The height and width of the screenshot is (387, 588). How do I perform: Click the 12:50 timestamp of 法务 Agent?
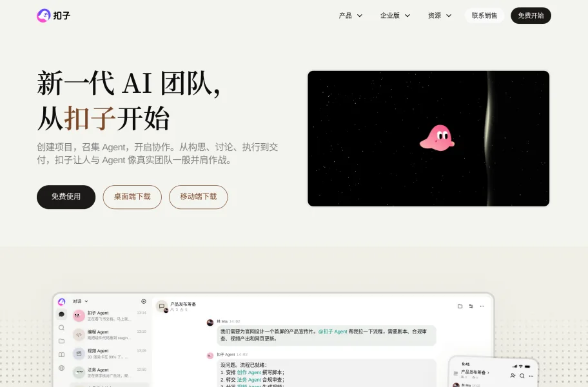(141, 370)
